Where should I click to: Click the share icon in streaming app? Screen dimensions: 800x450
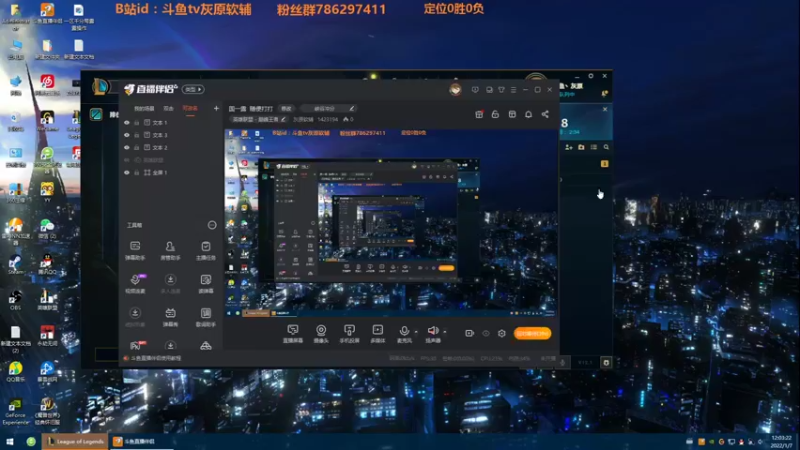click(545, 114)
